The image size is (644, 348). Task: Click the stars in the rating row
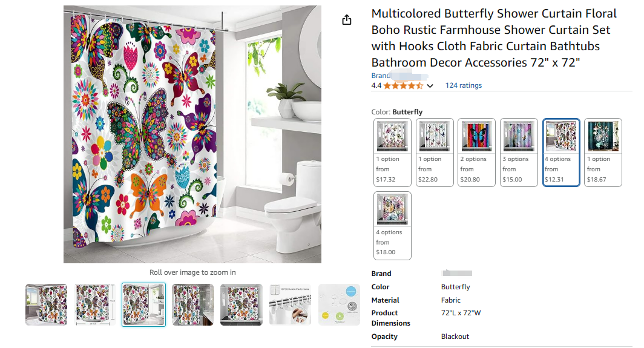pyautogui.click(x=403, y=85)
